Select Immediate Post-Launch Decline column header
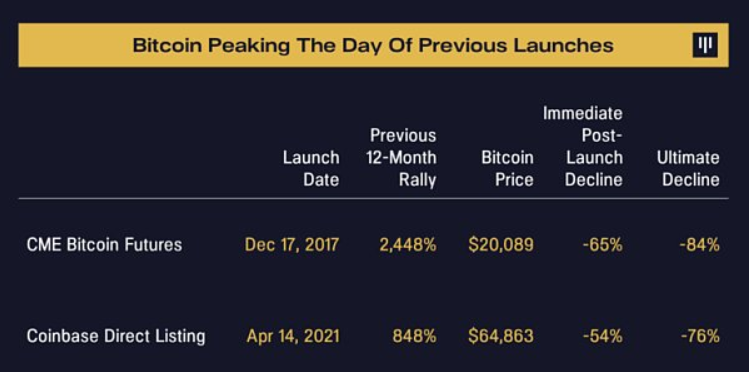This screenshot has width=749, height=372. click(x=583, y=147)
